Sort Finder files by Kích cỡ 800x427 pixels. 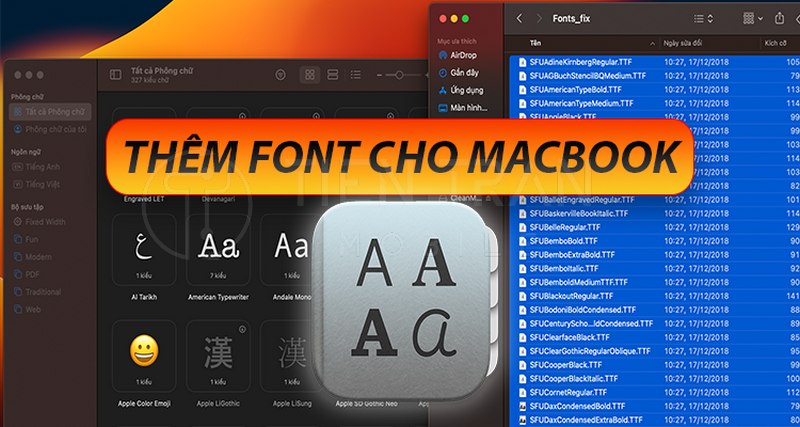(775, 43)
